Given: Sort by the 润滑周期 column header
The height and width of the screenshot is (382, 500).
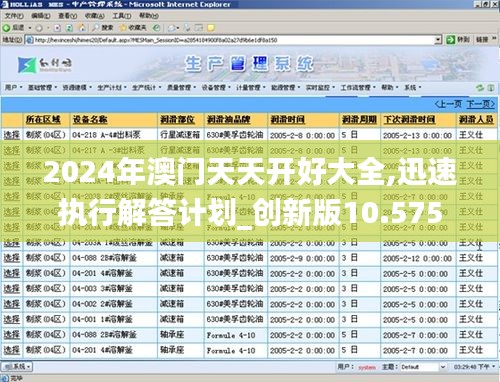Looking at the screenshot, I should click(x=359, y=119).
